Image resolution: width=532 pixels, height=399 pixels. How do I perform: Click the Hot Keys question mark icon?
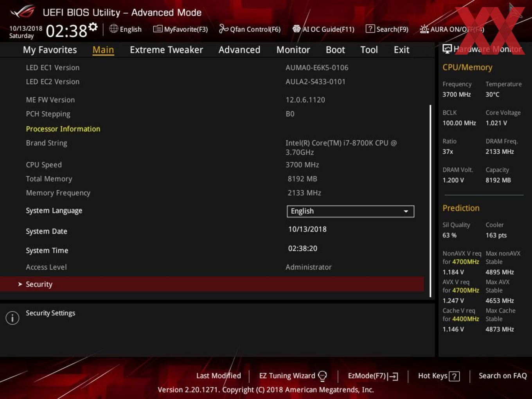point(454,376)
